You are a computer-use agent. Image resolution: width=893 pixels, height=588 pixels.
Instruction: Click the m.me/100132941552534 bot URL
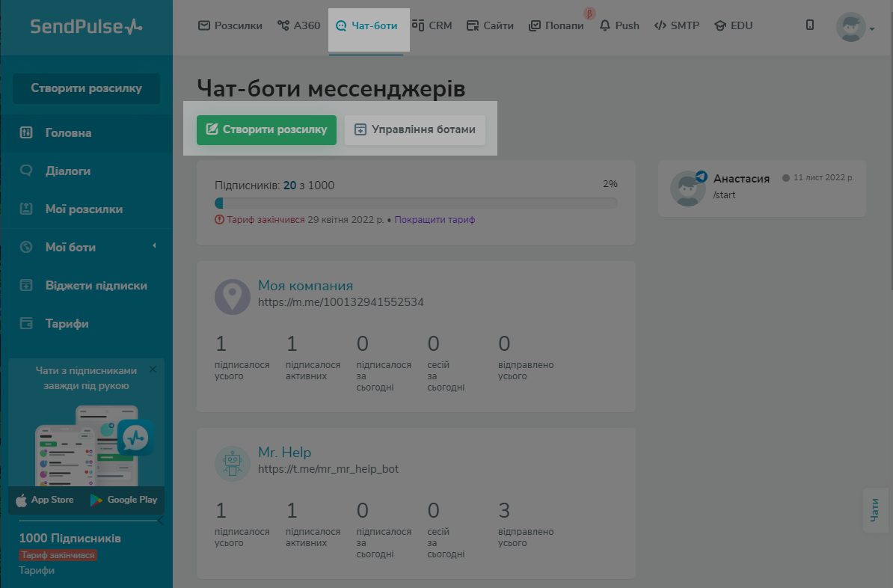pos(340,302)
